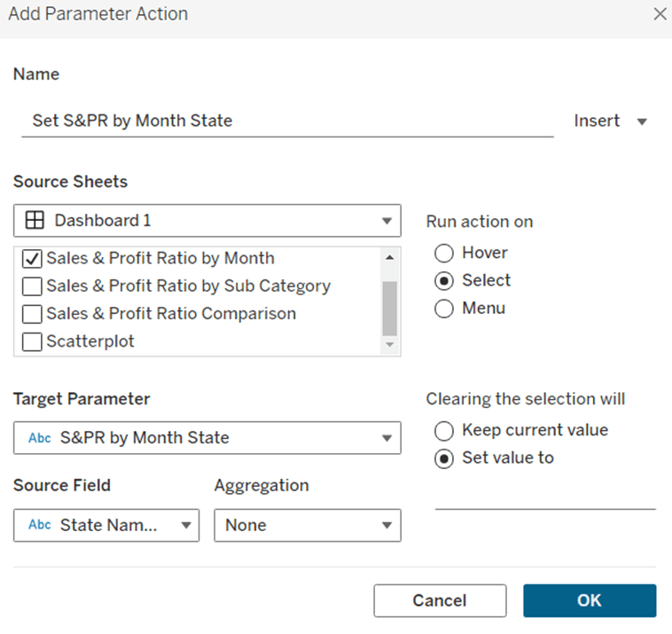Select the Menu run action option
Screen dimensions: 672x634
(444, 309)
